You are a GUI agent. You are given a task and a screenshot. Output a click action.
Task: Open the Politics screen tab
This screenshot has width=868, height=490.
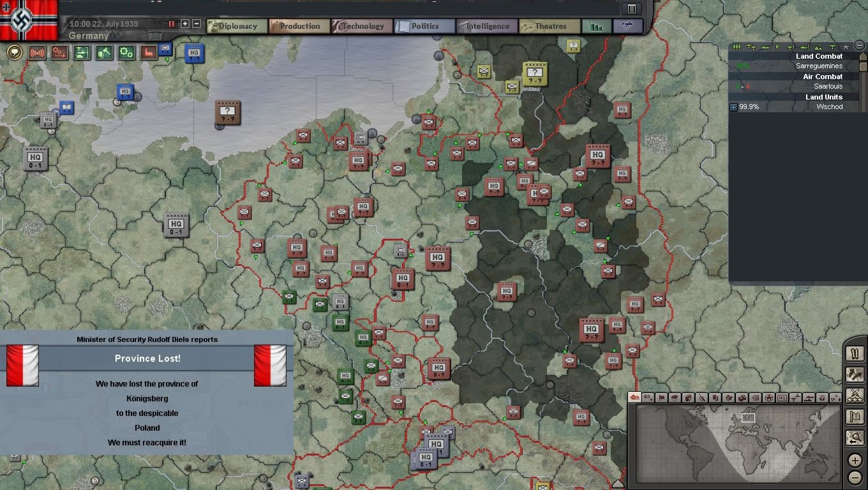tap(424, 26)
